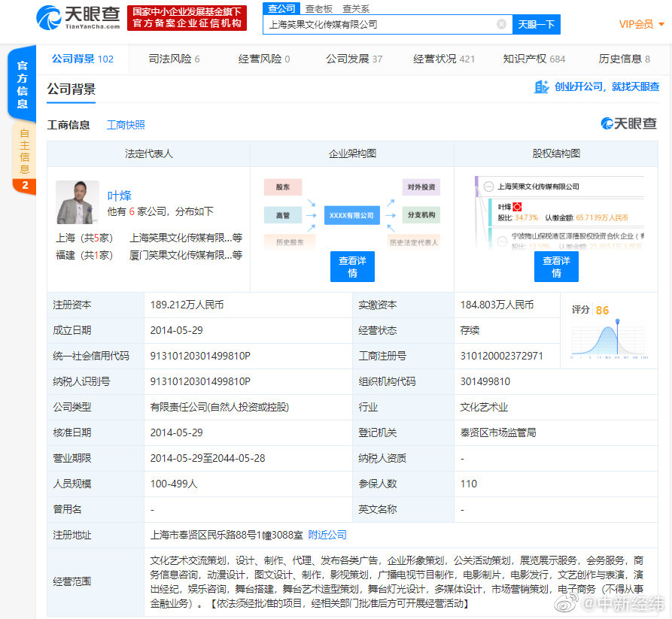Screen dimensions: 672x619
Task: Select the 官方信息 side tab
Action: [23, 84]
